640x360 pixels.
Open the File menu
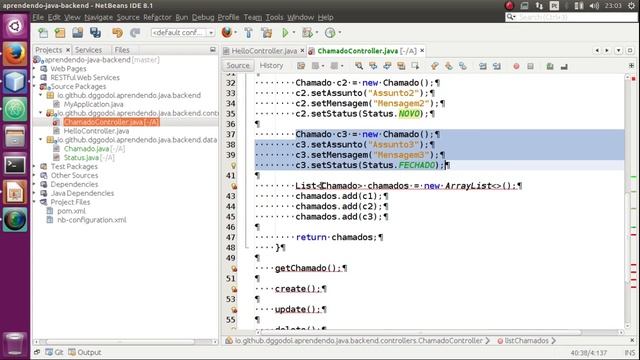tap(38, 17)
